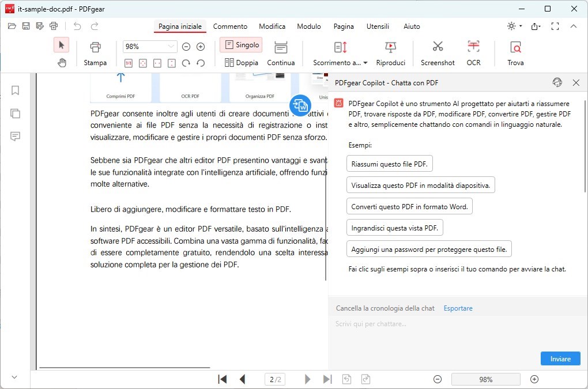Screen dimensions: 588x389
Task: Enter full screen mode
Action: (x=555, y=26)
